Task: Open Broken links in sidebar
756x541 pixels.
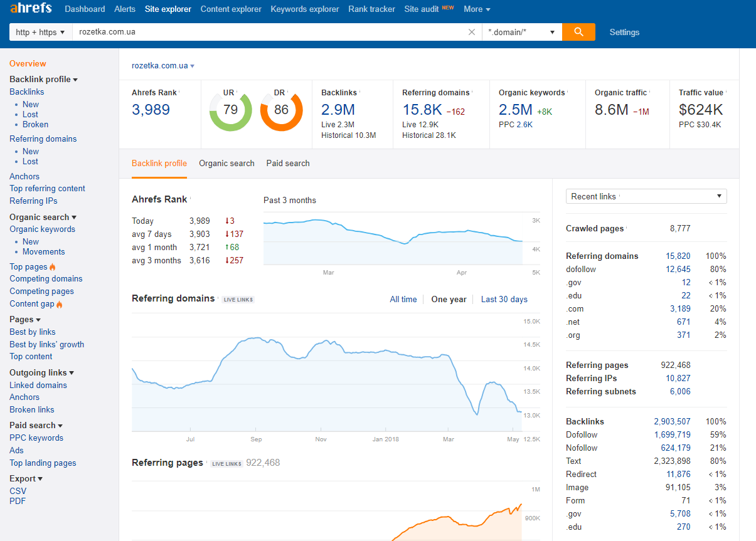Action: pos(32,409)
